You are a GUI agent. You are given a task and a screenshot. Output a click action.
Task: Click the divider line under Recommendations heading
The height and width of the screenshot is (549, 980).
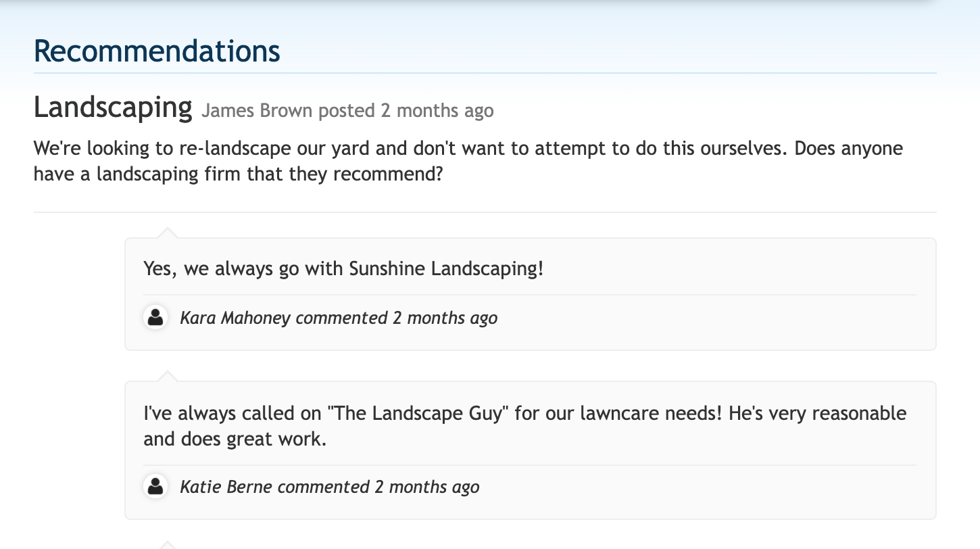[x=485, y=72]
